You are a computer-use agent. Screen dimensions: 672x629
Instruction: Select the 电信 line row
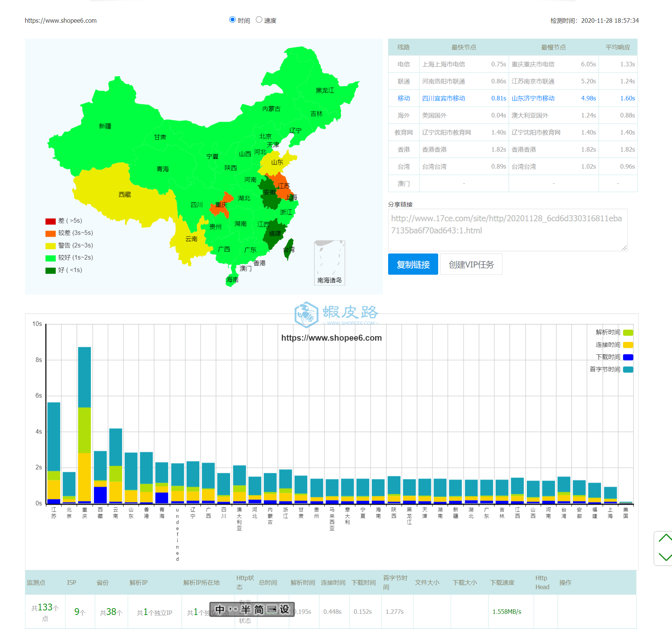coord(513,64)
